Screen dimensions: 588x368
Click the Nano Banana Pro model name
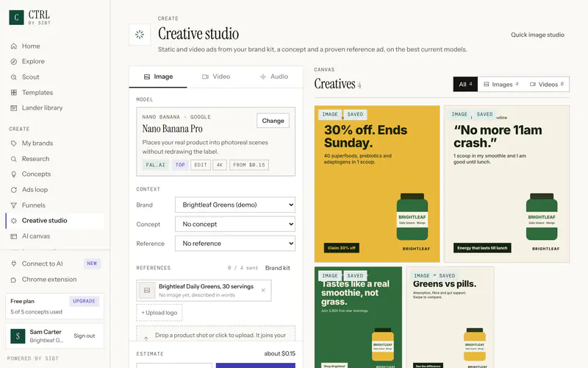pos(172,129)
